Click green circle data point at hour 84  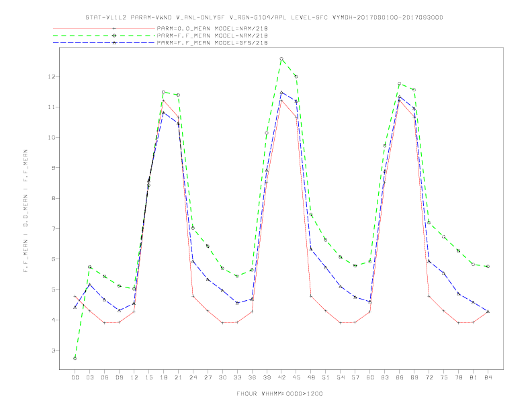(488, 267)
